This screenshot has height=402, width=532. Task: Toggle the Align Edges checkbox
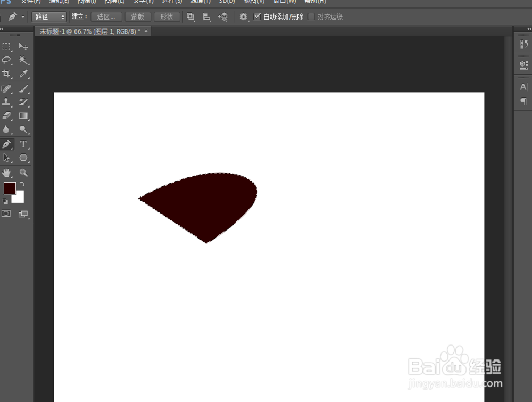(x=311, y=17)
